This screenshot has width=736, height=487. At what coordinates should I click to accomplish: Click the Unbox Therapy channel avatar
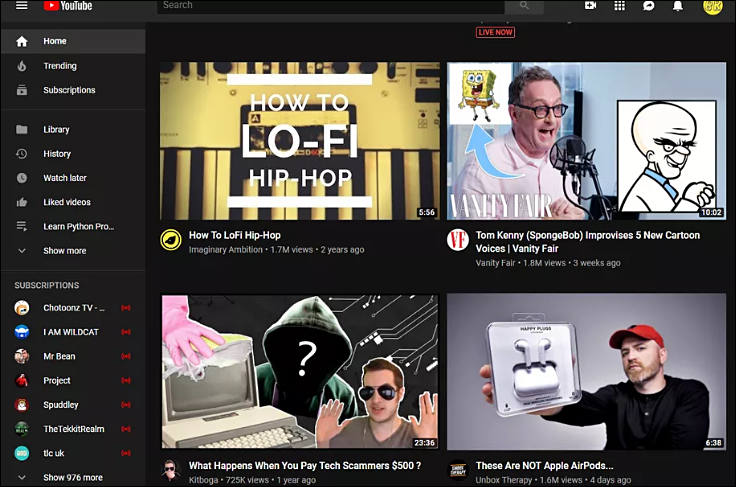[x=458, y=470]
